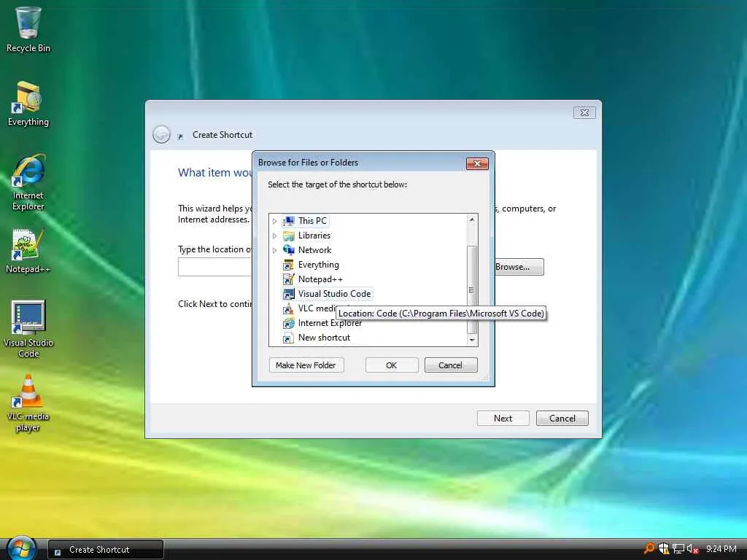
Task: Click Make New Folder button
Action: [306, 365]
